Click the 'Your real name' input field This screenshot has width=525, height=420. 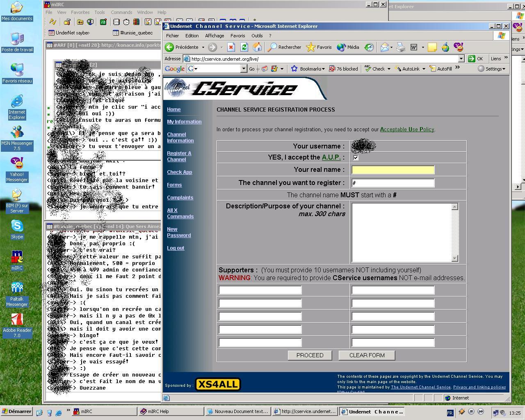tap(393, 170)
